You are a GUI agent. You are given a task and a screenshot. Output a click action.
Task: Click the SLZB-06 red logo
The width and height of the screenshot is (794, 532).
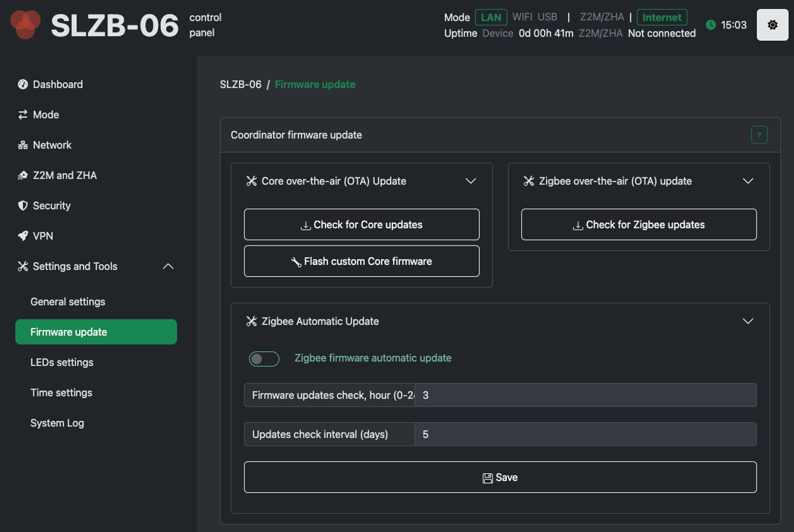tap(25, 25)
